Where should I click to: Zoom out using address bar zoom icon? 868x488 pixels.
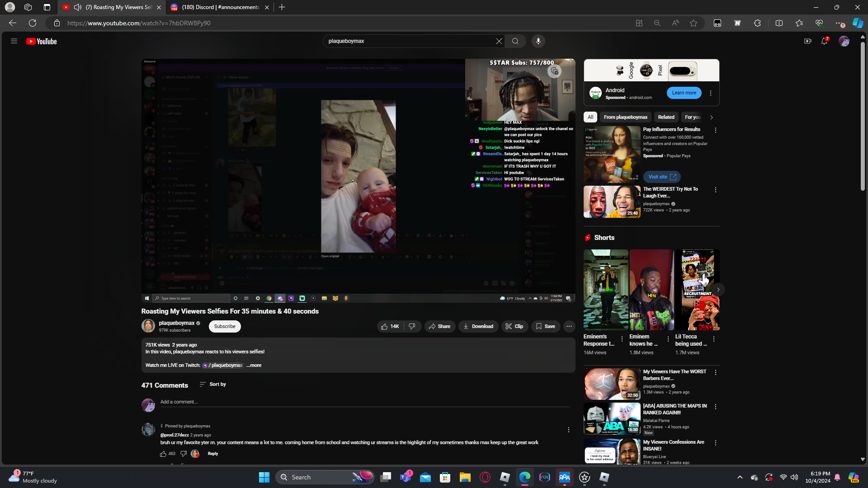657,23
